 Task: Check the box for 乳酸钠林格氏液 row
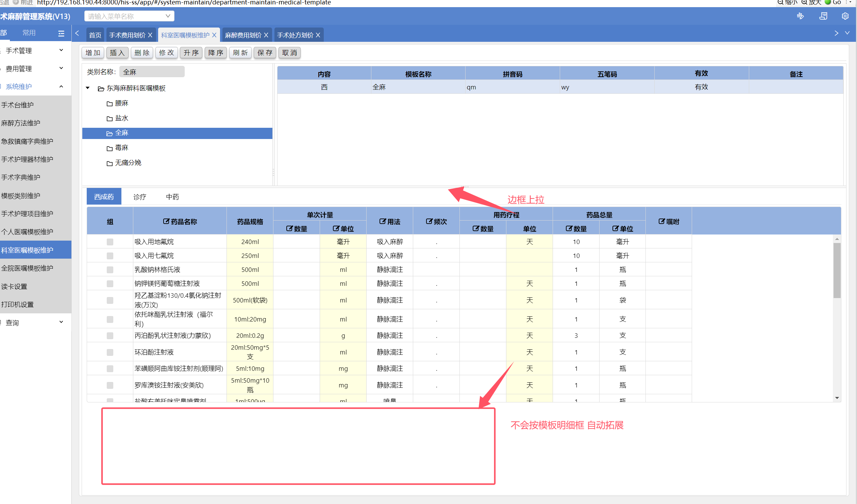pos(110,270)
